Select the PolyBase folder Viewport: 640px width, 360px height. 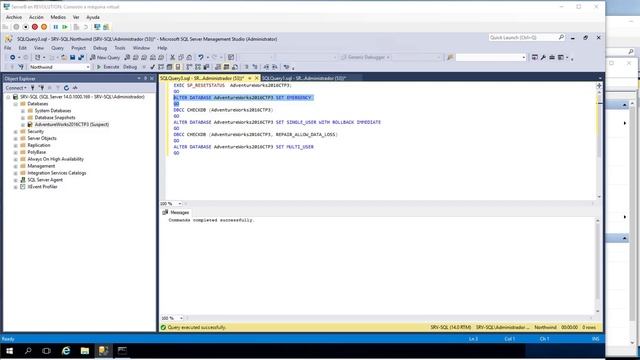pos(36,152)
